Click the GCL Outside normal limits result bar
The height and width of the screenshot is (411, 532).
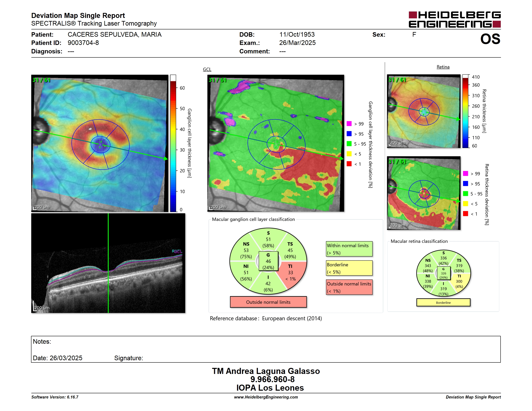(x=268, y=302)
